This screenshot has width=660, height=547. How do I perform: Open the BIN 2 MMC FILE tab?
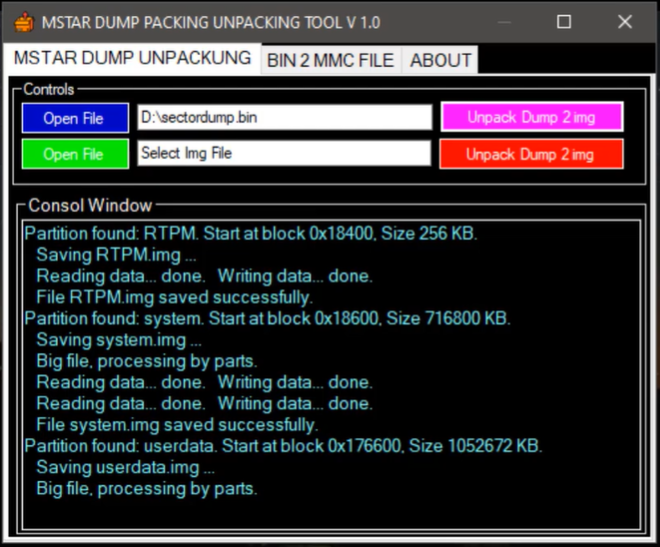[331, 60]
